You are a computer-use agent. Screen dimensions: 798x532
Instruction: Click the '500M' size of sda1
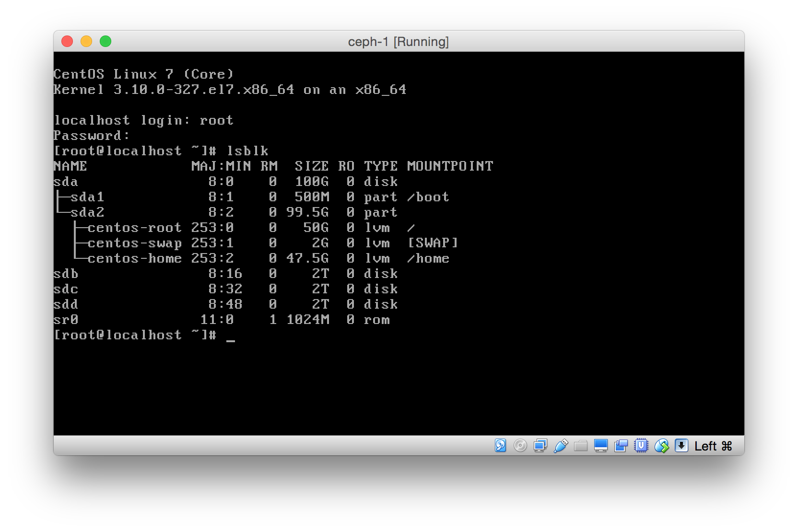point(312,197)
